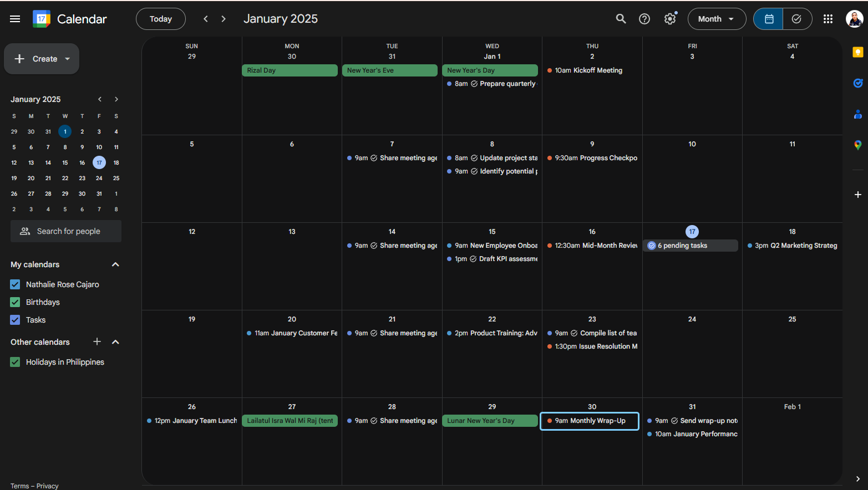
Task: Open the main menu hamburger icon
Action: 15,19
